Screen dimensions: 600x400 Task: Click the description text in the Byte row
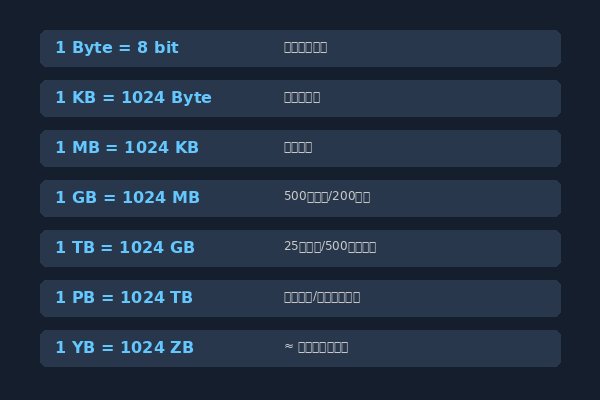pos(305,47)
